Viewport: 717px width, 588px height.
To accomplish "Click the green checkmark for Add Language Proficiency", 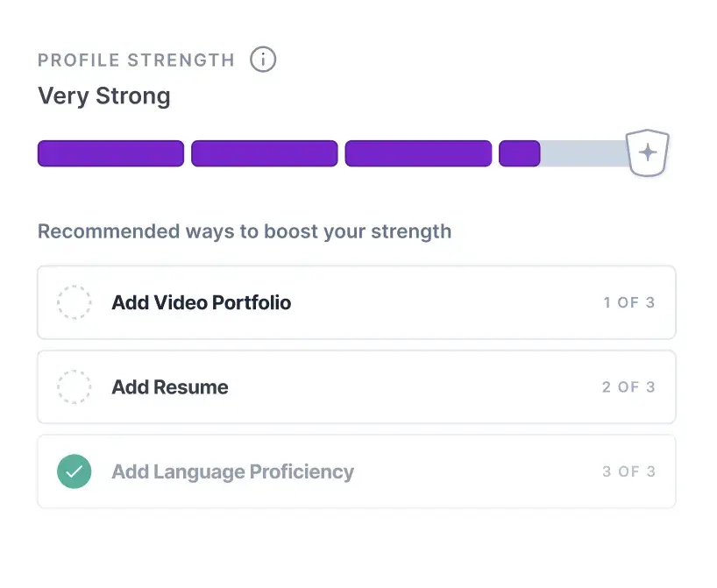I will tap(75, 471).
